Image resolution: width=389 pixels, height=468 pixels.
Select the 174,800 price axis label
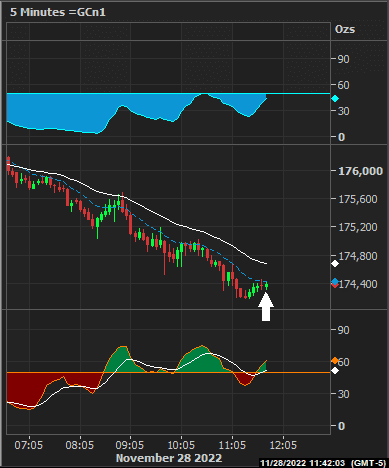click(x=358, y=256)
